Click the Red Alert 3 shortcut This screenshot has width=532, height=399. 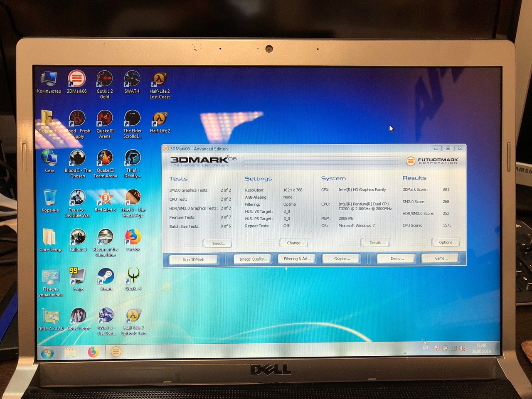click(105, 201)
